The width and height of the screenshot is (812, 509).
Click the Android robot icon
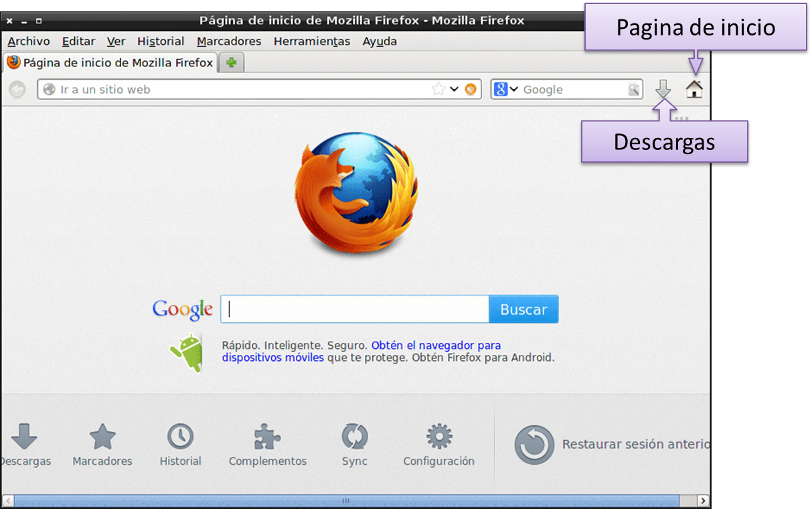(x=187, y=353)
